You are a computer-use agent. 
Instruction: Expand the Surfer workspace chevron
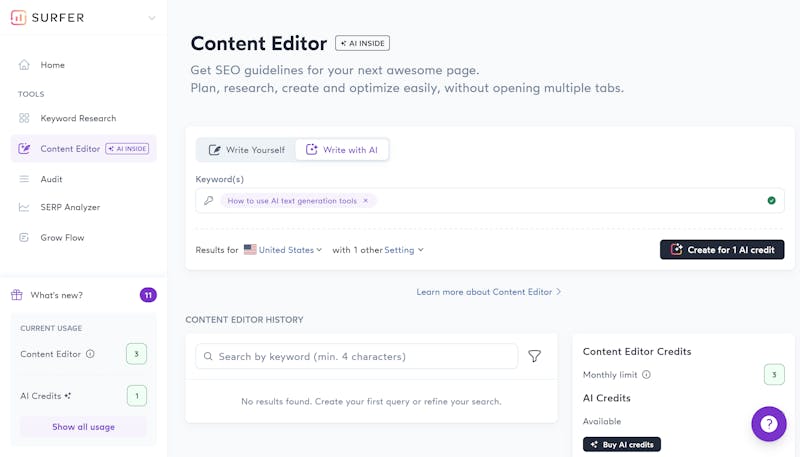click(152, 18)
